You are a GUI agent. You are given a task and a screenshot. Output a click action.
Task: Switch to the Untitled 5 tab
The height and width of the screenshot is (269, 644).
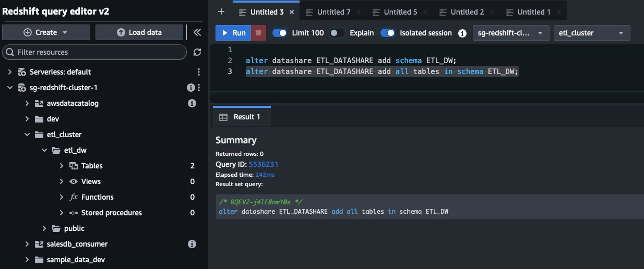[400, 12]
